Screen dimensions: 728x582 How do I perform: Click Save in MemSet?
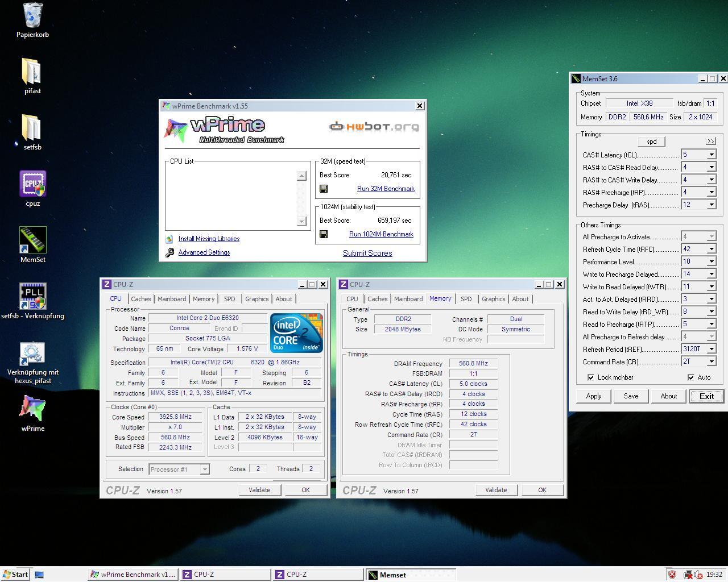[631, 396]
